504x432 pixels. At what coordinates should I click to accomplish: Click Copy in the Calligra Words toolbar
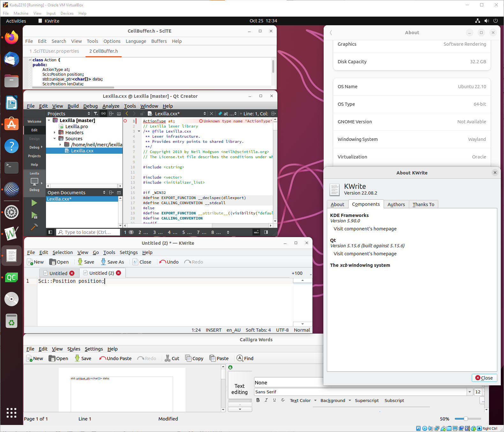pos(194,359)
